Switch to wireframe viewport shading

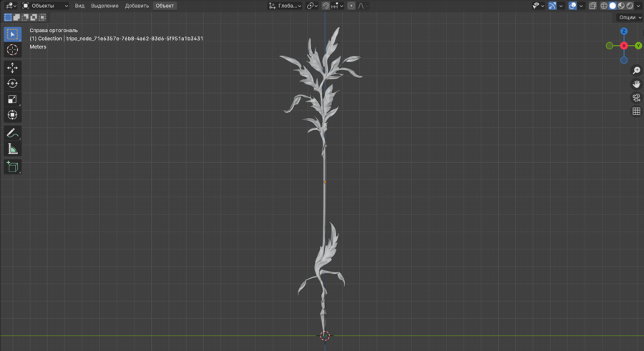(604, 6)
